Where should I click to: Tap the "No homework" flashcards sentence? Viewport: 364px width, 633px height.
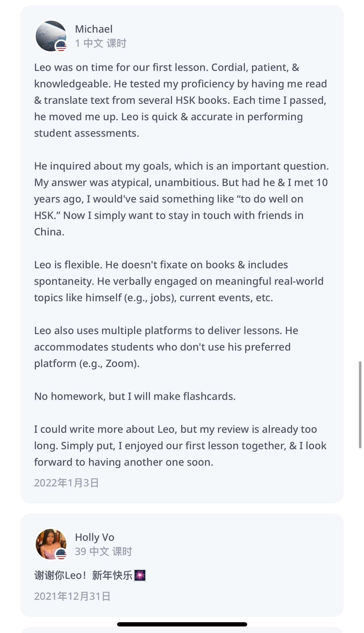tap(135, 396)
